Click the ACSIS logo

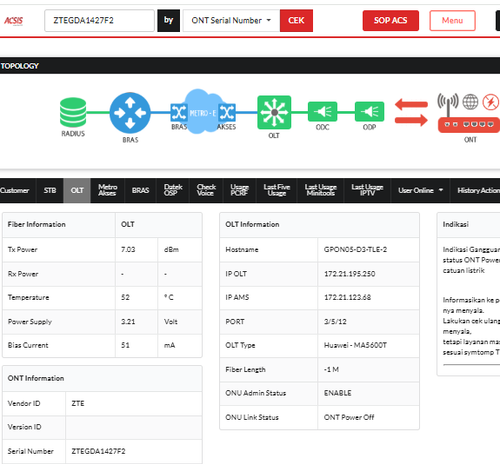pos(13,21)
